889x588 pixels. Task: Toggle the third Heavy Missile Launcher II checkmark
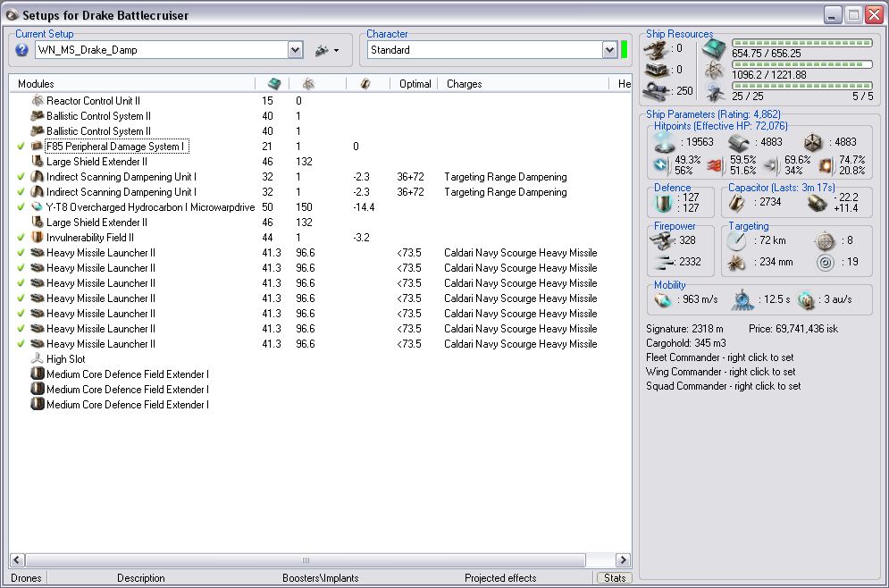tap(21, 283)
